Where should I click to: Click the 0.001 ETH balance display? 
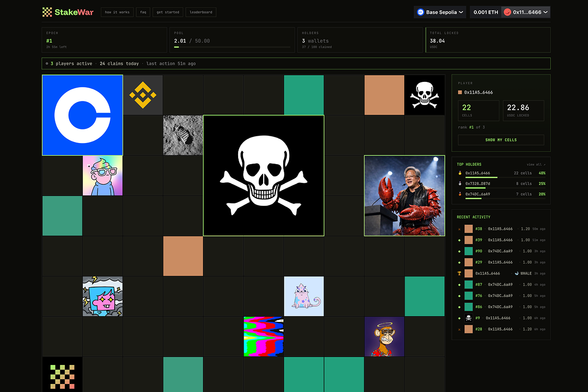click(x=486, y=12)
